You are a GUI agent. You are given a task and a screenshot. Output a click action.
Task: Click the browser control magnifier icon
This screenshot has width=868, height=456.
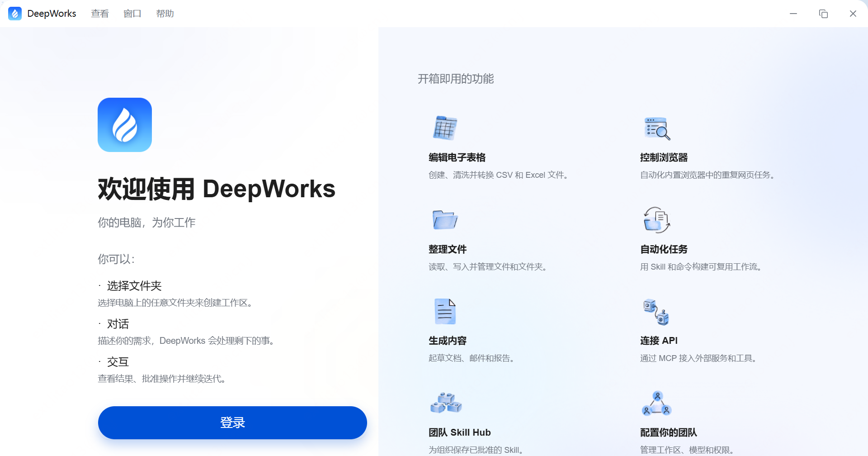click(x=657, y=128)
